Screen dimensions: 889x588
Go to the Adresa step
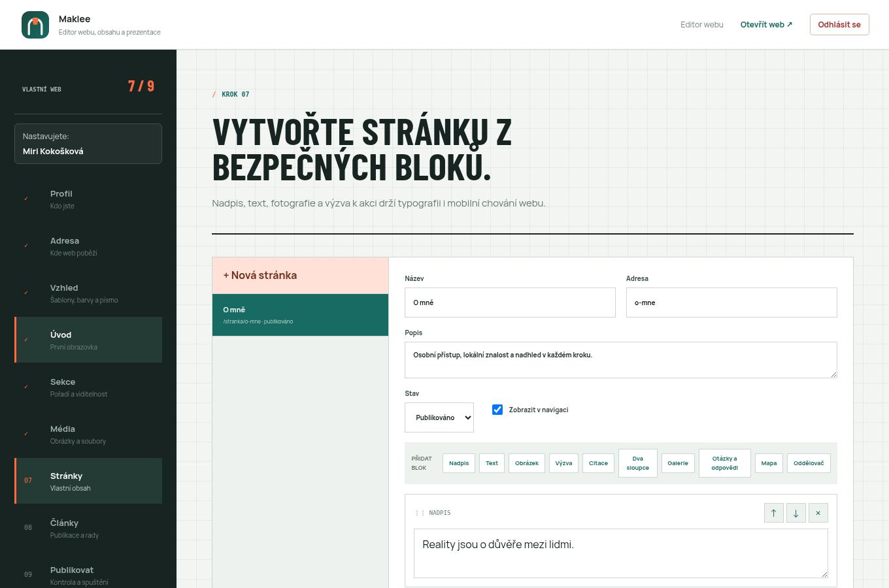88,246
